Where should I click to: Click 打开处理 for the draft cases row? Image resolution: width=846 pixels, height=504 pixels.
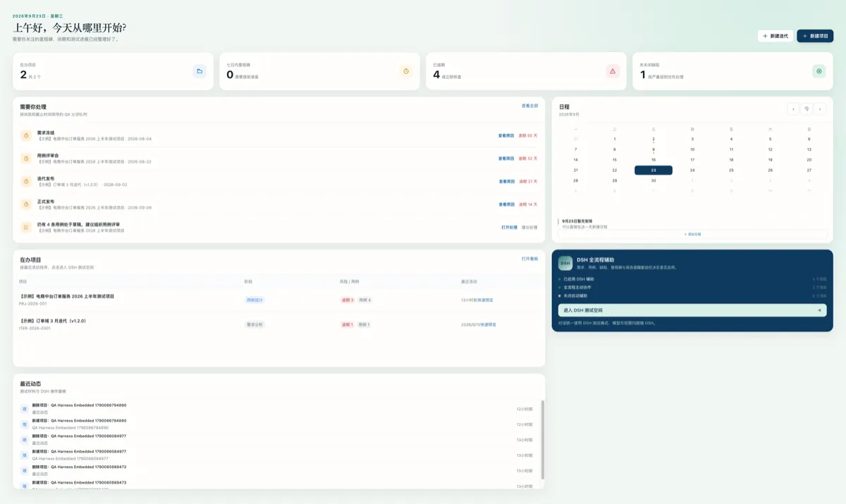coord(509,227)
